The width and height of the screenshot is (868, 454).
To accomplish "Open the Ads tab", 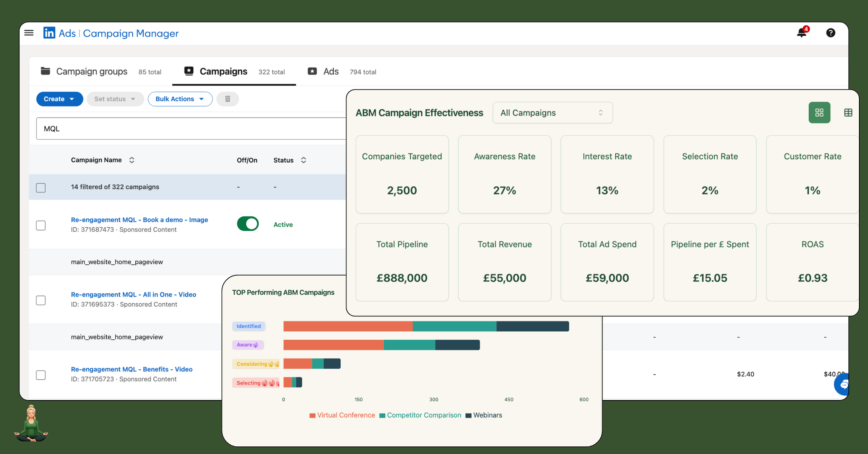I will coord(330,71).
